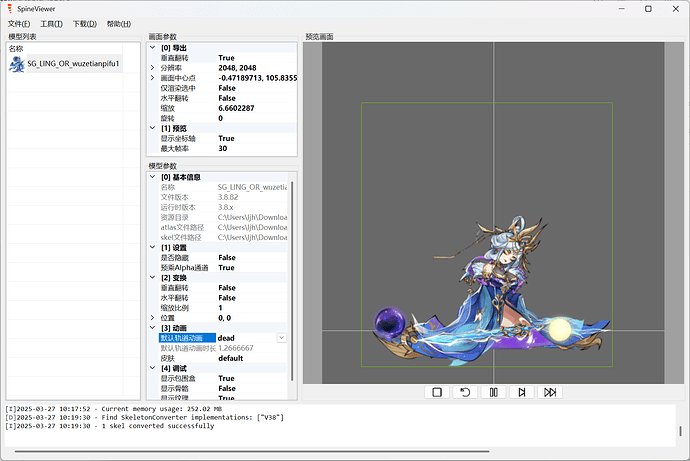Toggle 水平翻转 False value under 导出
The width and height of the screenshot is (690, 461).
tap(227, 98)
